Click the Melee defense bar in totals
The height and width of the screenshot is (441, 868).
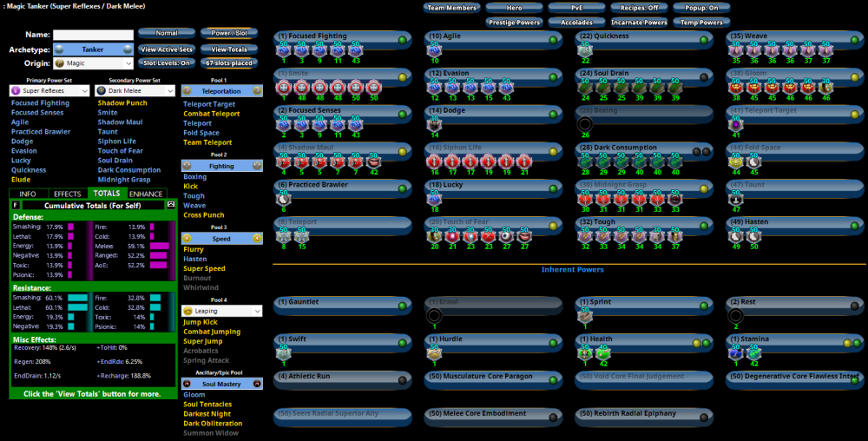tap(159, 246)
